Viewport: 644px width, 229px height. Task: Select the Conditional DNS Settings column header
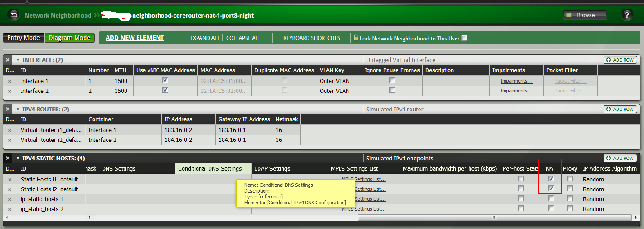pyautogui.click(x=213, y=169)
